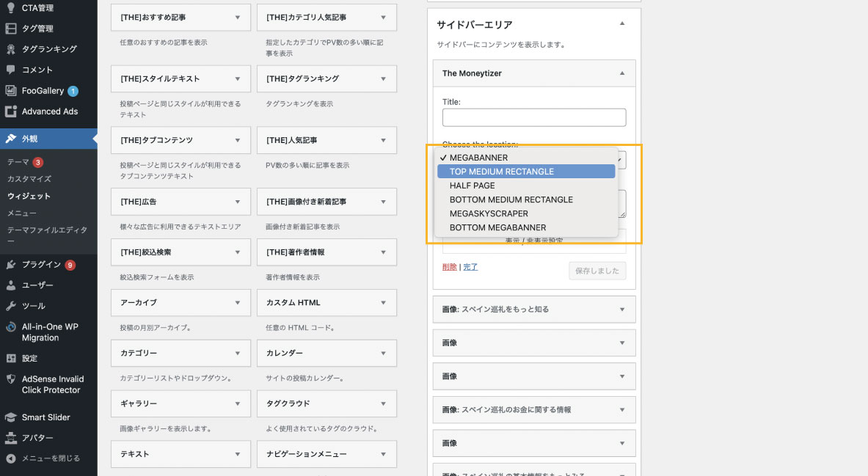Screen dimensions: 868x476
Task: Expand 画像: スペイン巡礼のお金に関する情報 widget
Action: point(622,410)
